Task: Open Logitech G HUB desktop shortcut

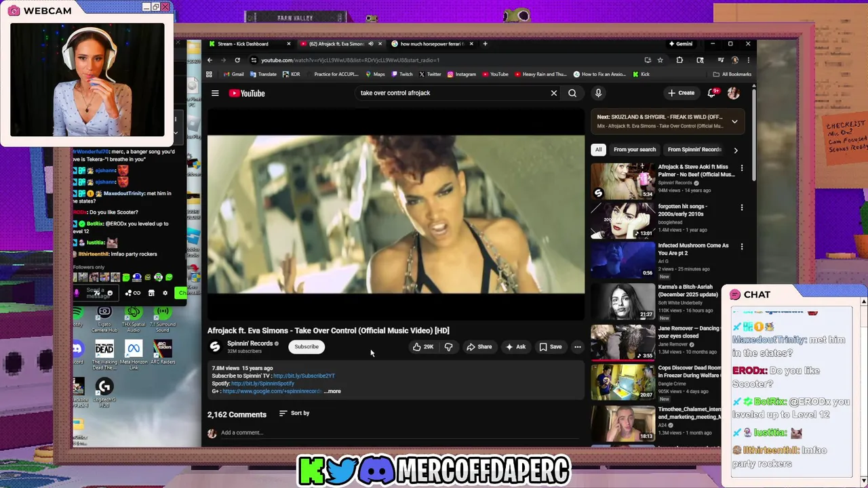Action: coord(104,393)
